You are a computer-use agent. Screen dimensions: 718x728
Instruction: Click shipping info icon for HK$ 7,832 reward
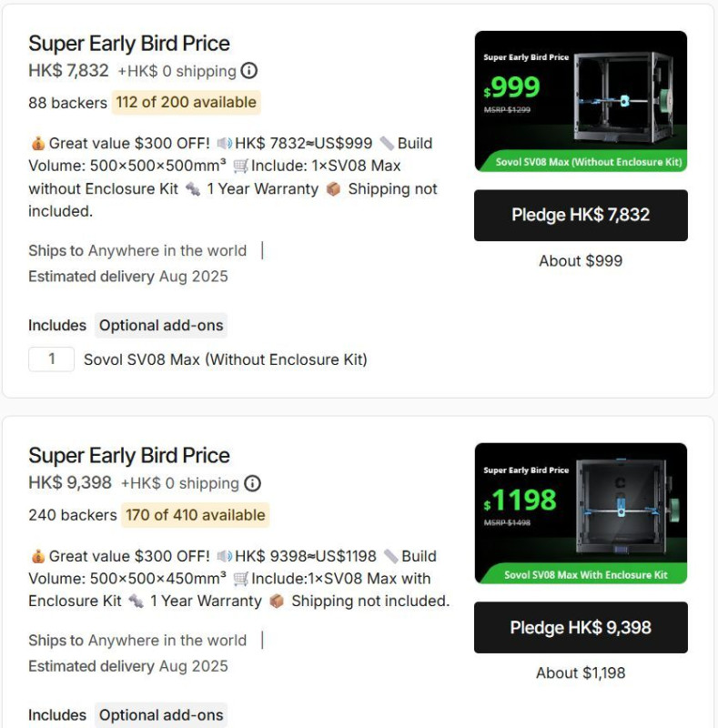(249, 71)
